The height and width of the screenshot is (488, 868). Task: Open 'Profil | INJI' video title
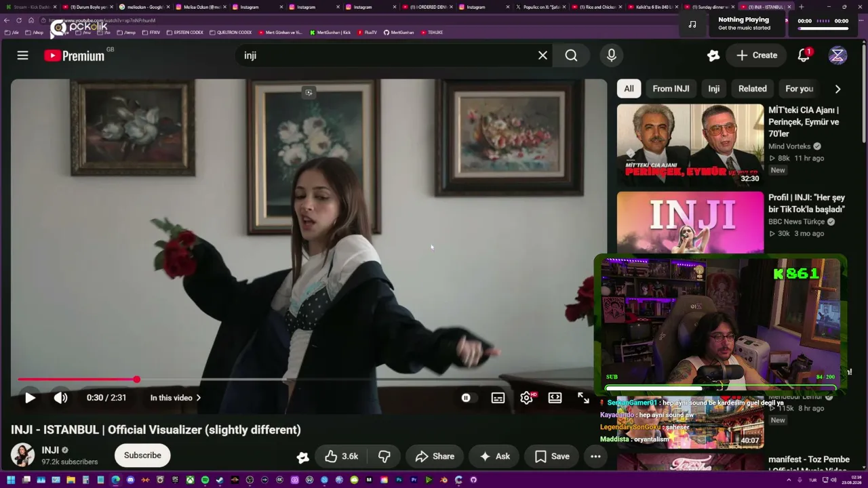[x=806, y=203]
